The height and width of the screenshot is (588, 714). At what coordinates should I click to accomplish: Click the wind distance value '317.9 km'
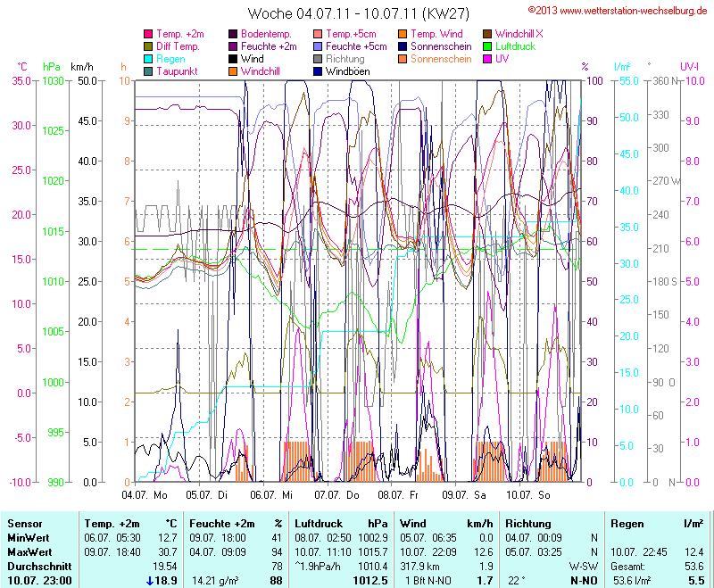click(419, 567)
